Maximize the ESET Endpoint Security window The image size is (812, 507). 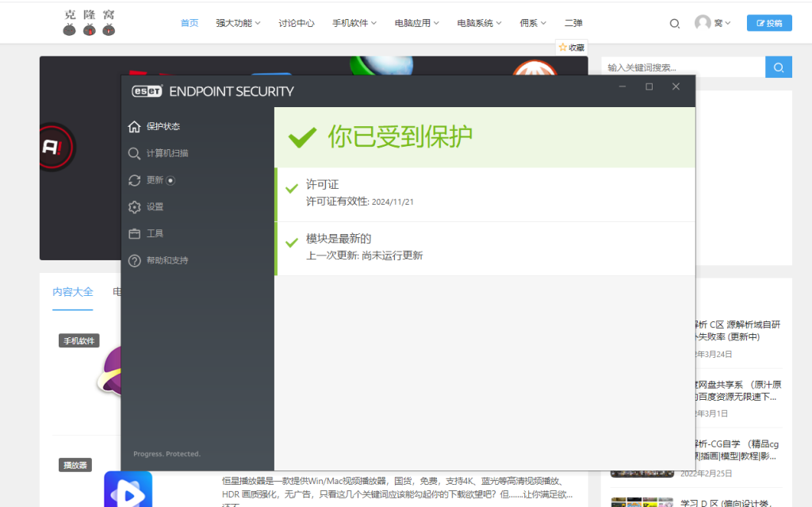click(x=649, y=86)
